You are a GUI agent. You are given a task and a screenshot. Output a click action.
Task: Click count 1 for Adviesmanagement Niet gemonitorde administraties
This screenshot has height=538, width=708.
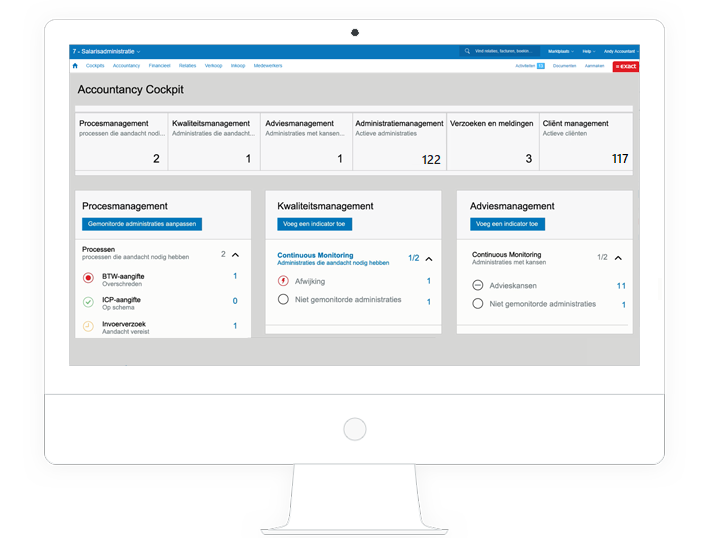(624, 305)
